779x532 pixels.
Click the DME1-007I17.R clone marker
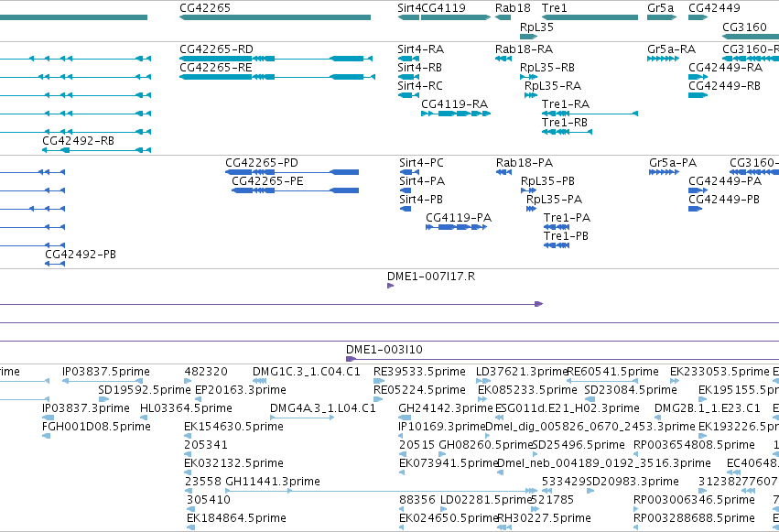[x=391, y=286]
